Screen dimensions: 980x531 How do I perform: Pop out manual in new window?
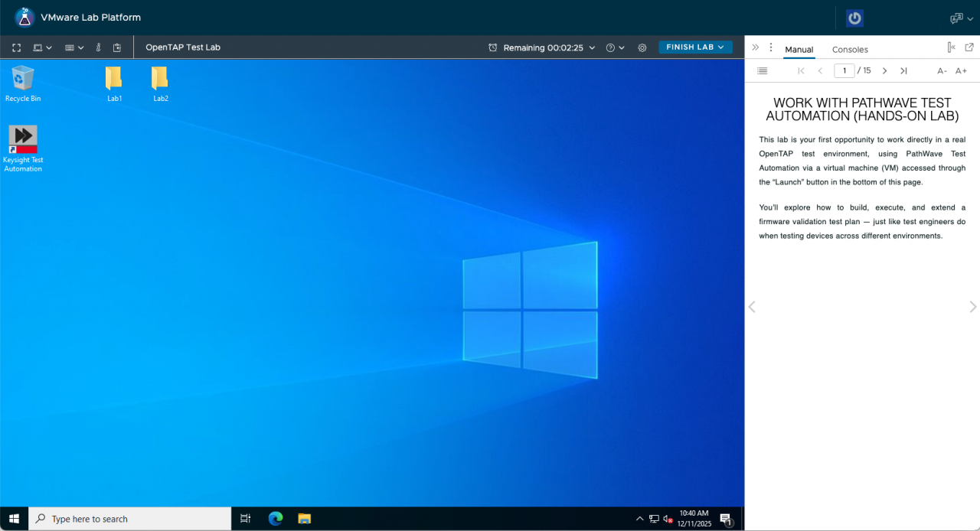click(969, 47)
